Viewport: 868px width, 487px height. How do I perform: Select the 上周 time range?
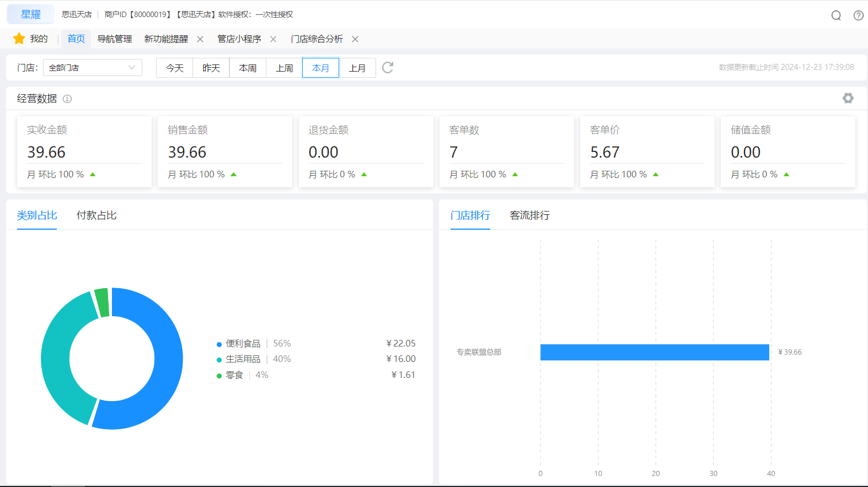[284, 68]
